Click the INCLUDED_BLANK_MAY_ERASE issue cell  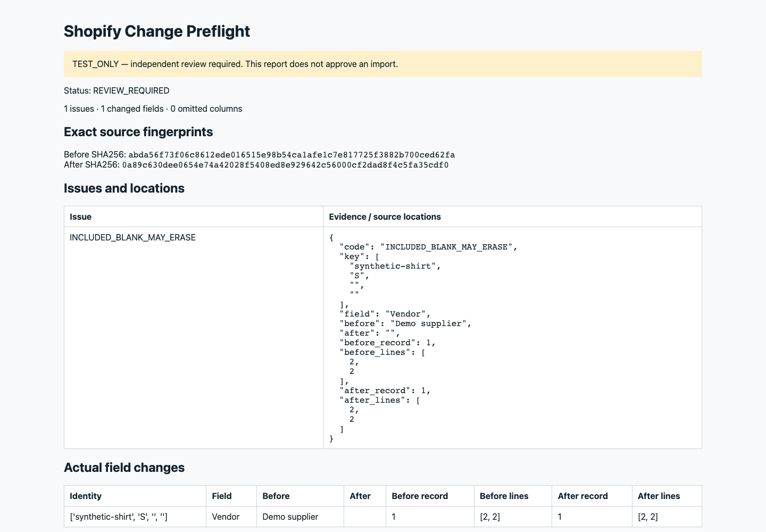194,338
